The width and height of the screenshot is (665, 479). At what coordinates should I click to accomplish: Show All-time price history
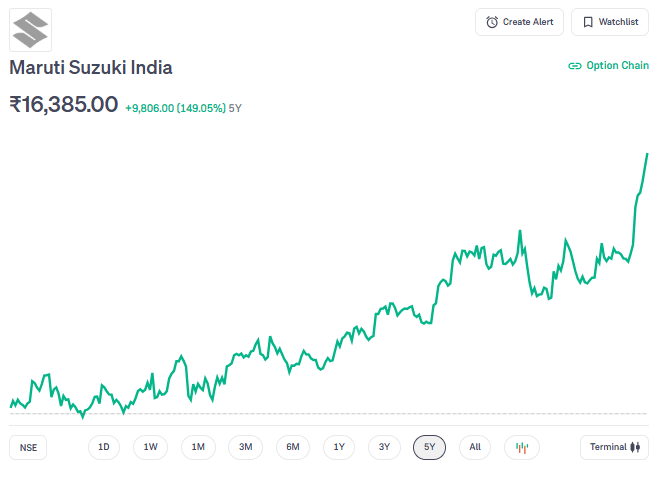475,447
